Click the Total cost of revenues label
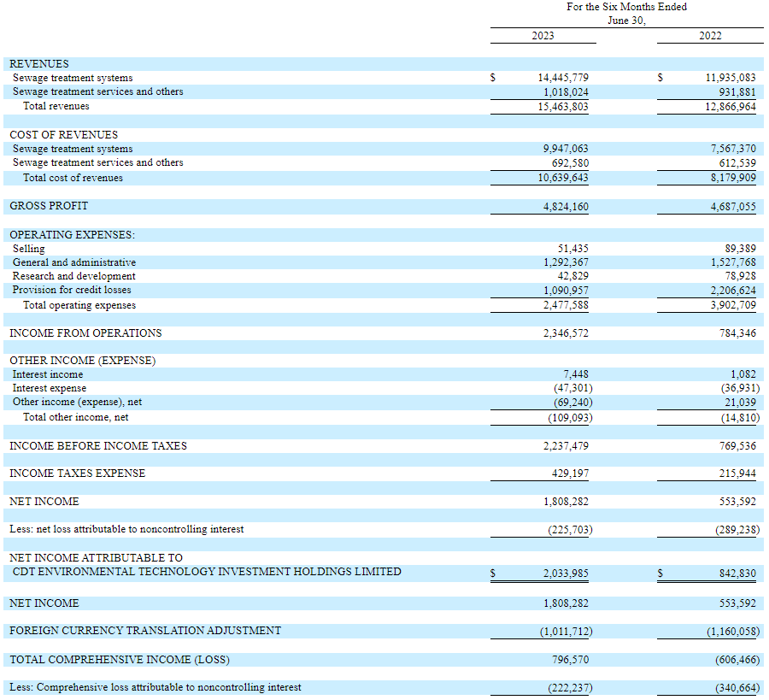The image size is (769, 700). (x=73, y=178)
